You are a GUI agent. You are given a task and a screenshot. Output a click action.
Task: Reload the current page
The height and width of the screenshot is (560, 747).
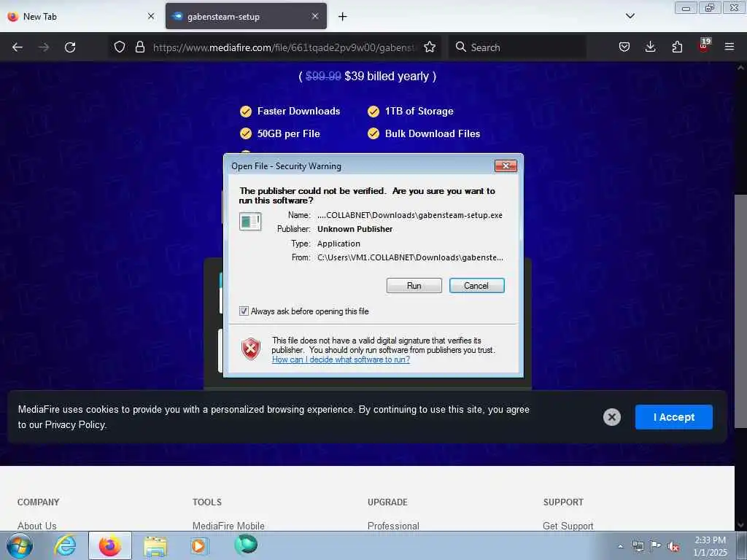(x=70, y=47)
